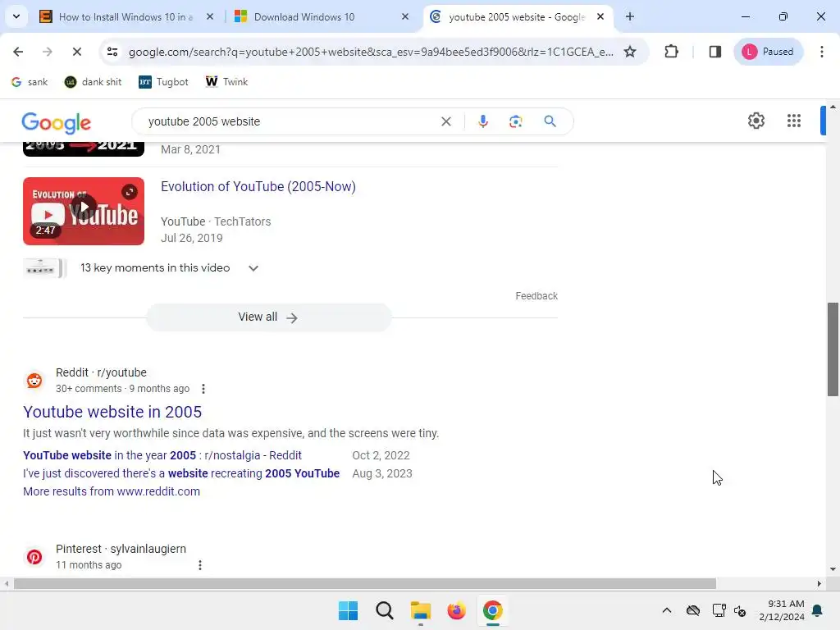Viewport: 840px width, 630px height.
Task: Open Reddit result options three dots
Action: pos(203,389)
